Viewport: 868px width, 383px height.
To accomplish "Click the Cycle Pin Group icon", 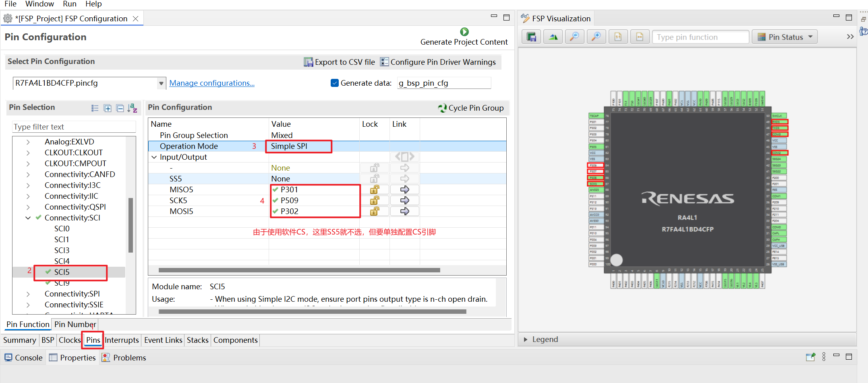I will pos(442,108).
